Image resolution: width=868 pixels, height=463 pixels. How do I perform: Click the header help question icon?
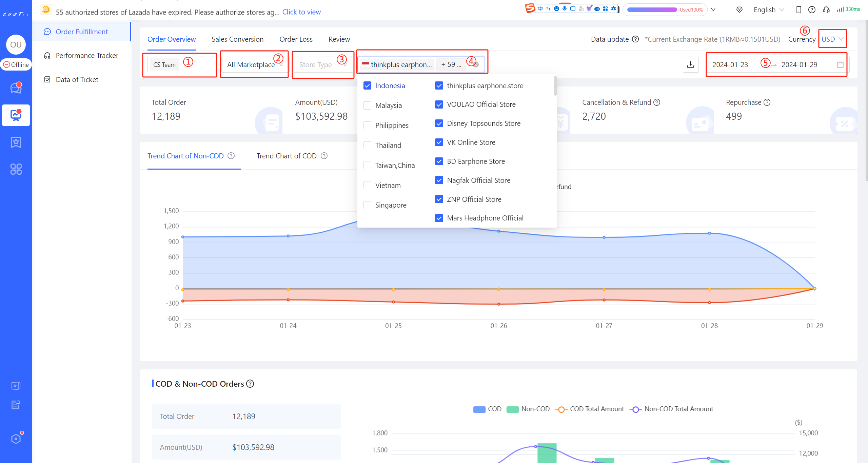click(812, 9)
